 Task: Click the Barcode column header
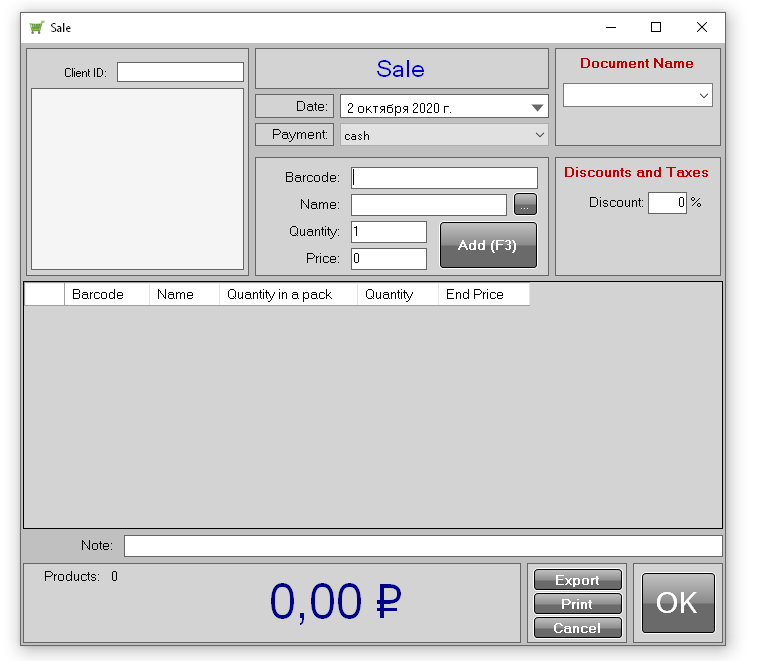(106, 294)
